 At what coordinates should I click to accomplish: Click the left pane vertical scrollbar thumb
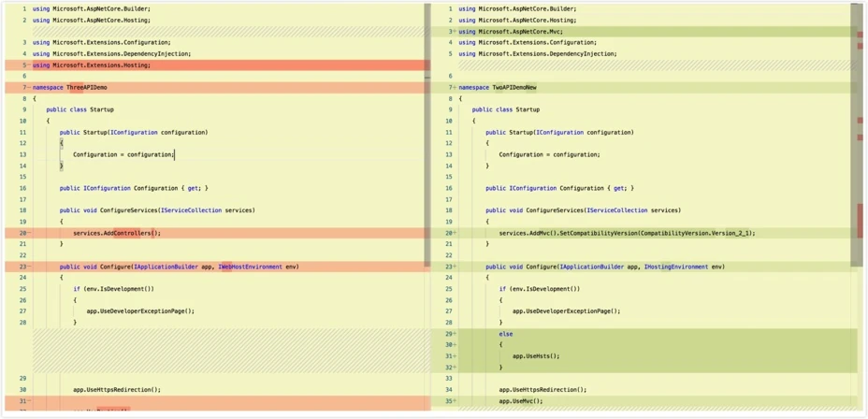(x=427, y=136)
